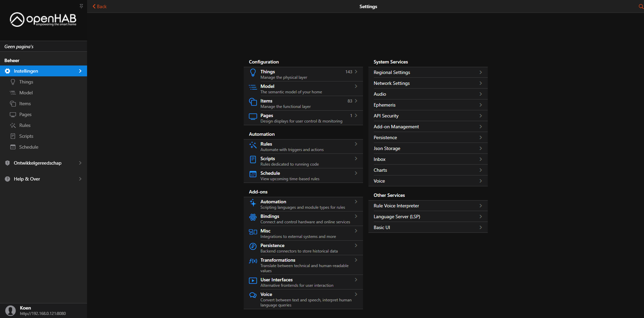The height and width of the screenshot is (318, 644).
Task: Expand Instellingen chevron in sidebar
Action: pyautogui.click(x=80, y=71)
